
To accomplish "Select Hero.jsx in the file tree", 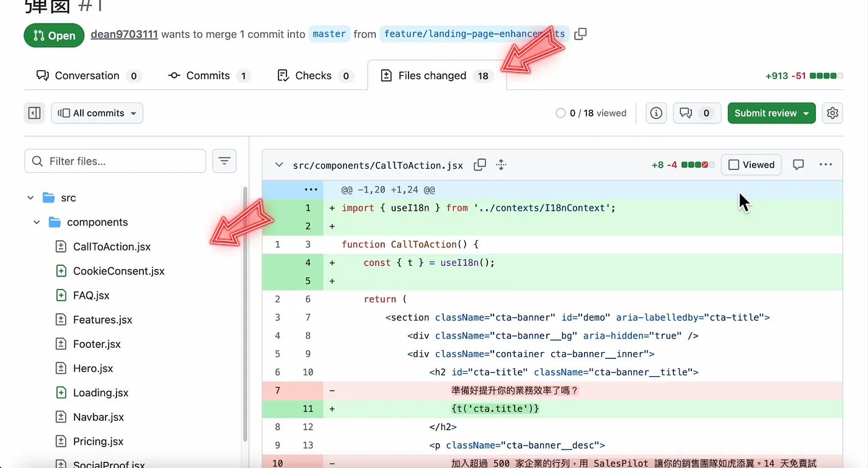I will 93,368.
